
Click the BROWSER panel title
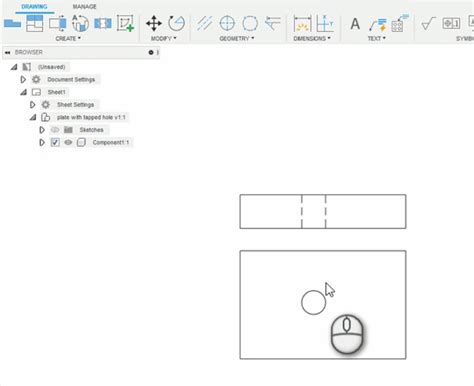pyautogui.click(x=29, y=52)
